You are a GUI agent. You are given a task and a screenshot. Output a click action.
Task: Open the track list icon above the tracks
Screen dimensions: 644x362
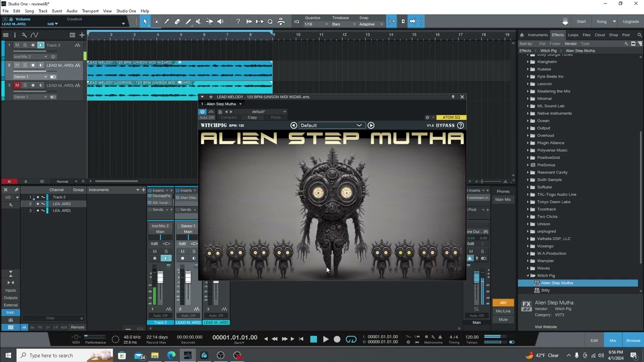(x=6, y=35)
